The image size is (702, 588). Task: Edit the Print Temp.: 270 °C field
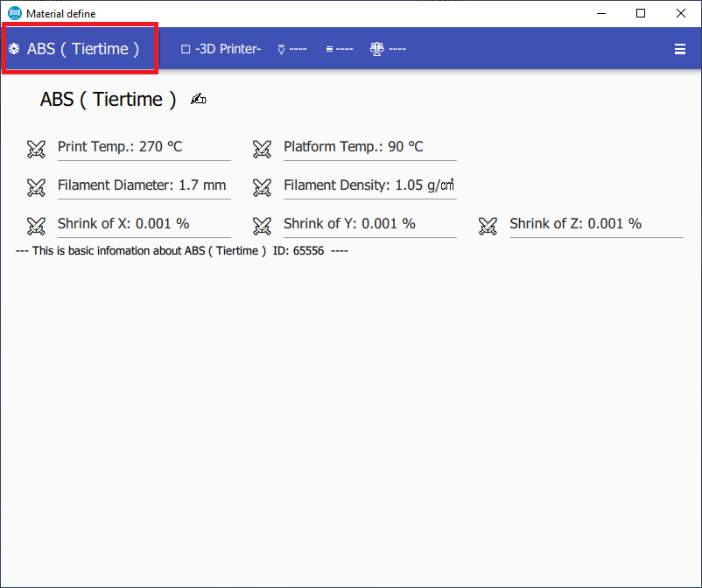(x=144, y=148)
